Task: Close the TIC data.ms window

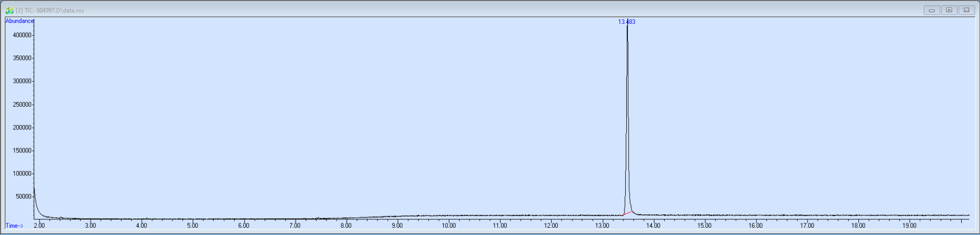Action: (966, 10)
